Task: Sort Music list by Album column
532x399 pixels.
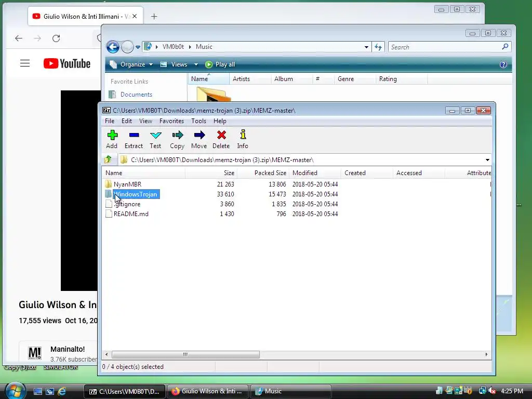Action: tap(292, 79)
